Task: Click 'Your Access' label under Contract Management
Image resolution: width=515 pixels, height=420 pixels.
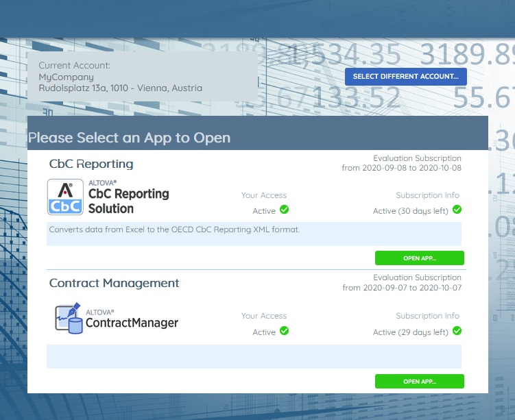Action: (264, 316)
